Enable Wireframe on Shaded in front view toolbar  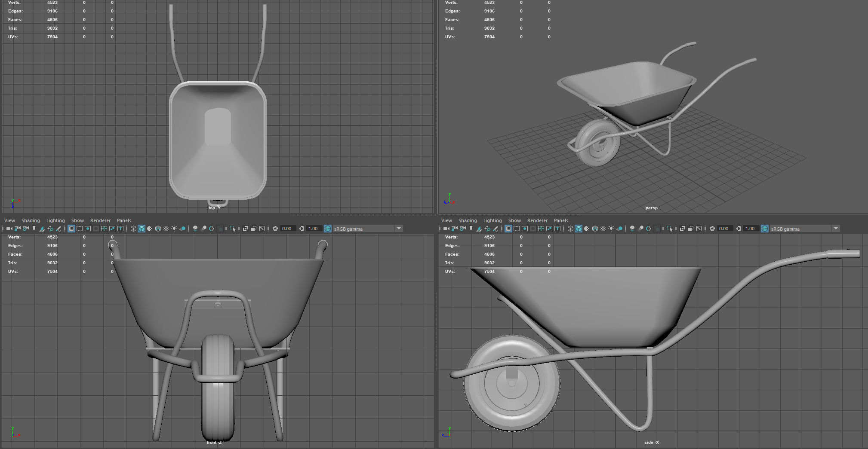(x=158, y=229)
